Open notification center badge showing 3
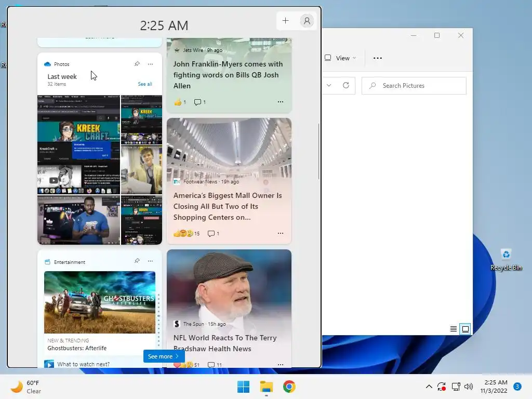The image size is (532, 399). pos(517,387)
